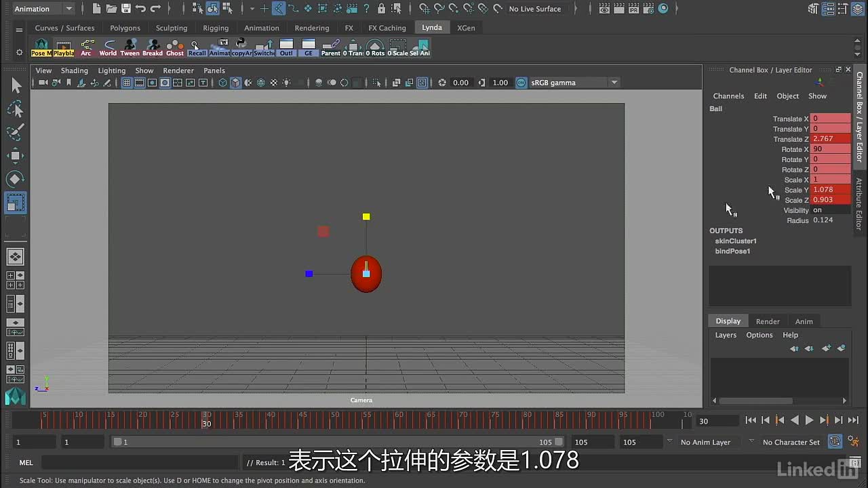Image resolution: width=868 pixels, height=488 pixels.
Task: Redo the last action
Action: 155,9
